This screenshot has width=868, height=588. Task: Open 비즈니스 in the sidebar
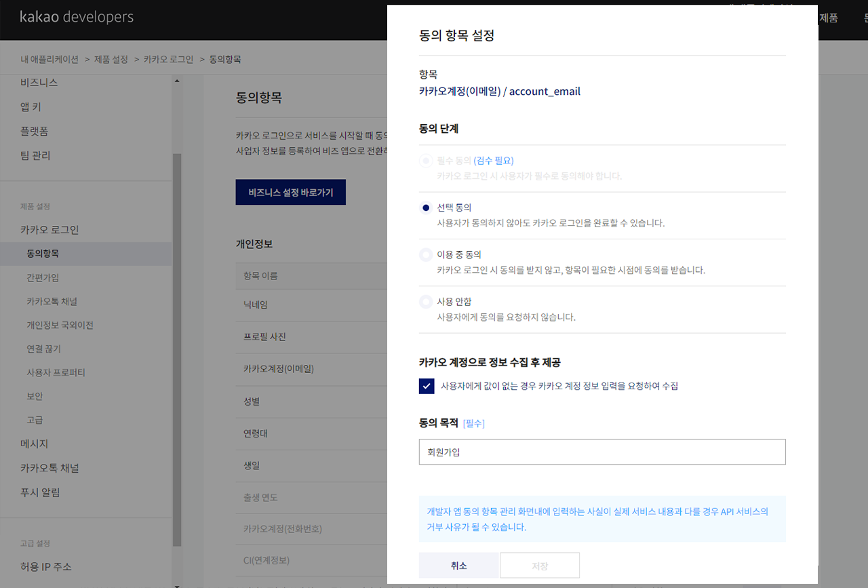click(x=39, y=83)
